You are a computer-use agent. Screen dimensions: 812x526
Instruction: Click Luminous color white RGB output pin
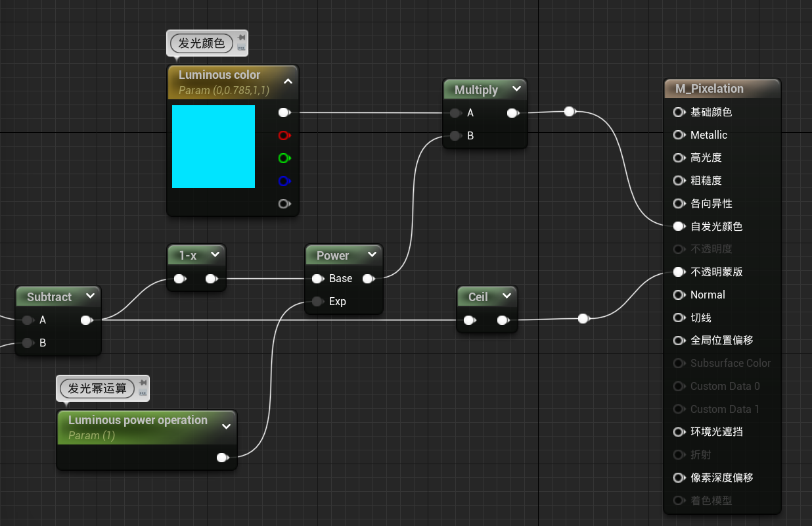coord(284,112)
